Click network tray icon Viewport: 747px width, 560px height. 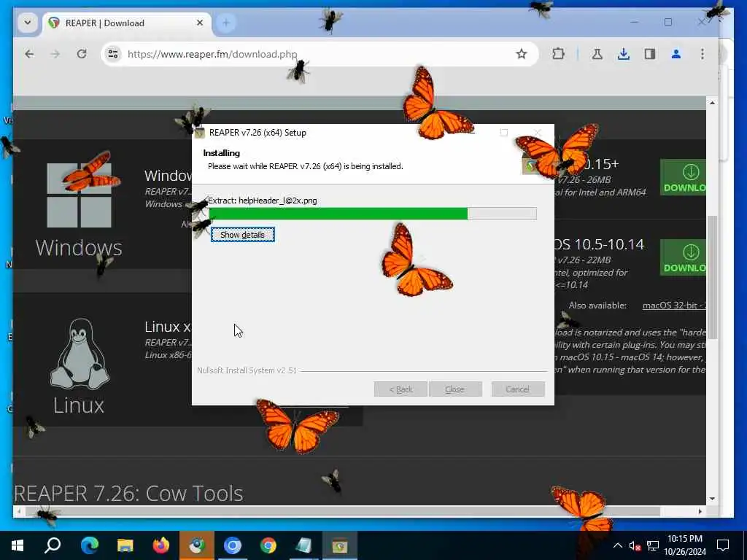click(653, 545)
